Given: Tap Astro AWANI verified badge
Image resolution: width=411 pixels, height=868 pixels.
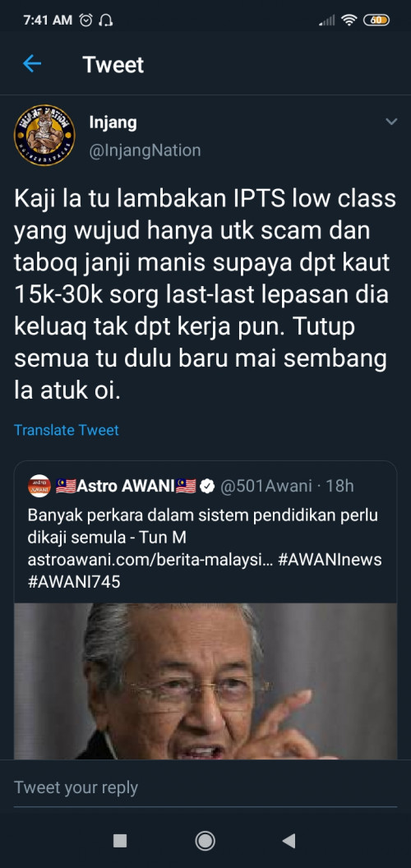Looking at the screenshot, I should click(x=207, y=486).
